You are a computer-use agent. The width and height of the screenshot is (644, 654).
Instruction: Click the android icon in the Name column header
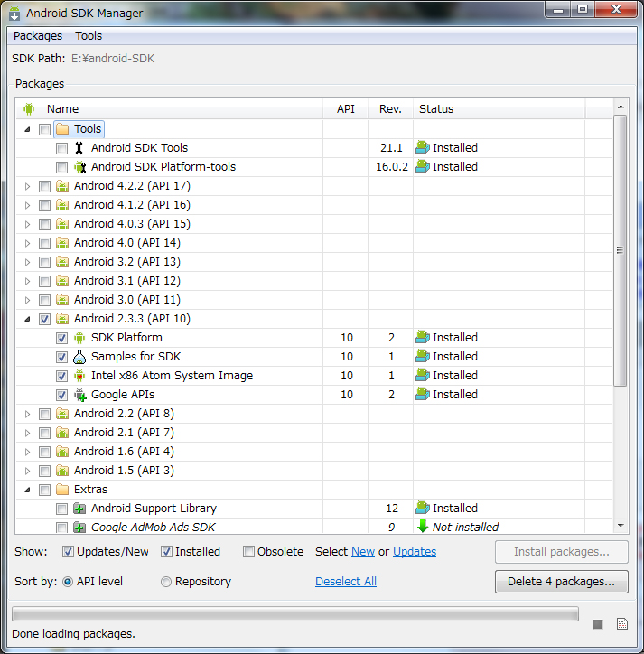pyautogui.click(x=29, y=109)
